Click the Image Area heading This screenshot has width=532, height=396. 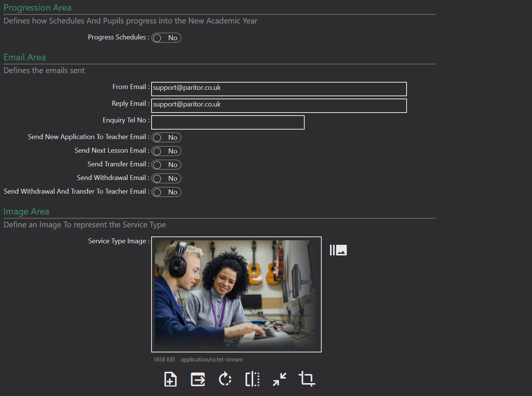tap(26, 211)
